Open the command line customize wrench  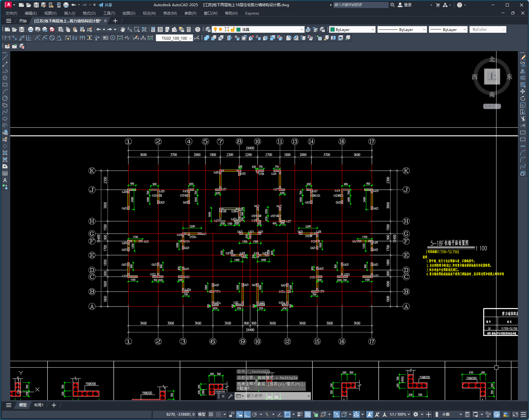230,396
